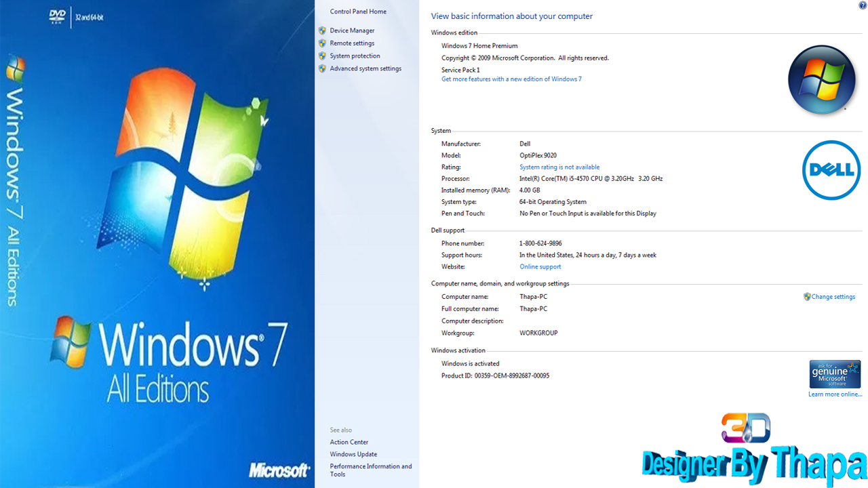Image resolution: width=868 pixels, height=488 pixels.
Task: Click the 64-bit Operating System value
Action: point(553,202)
